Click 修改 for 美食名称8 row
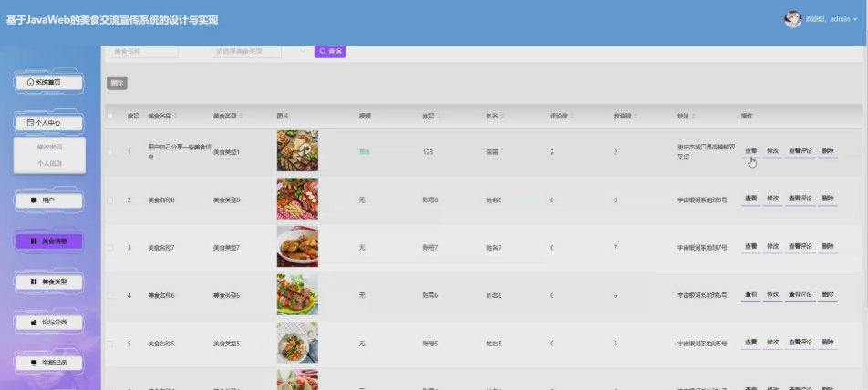The width and height of the screenshot is (868, 390). [773, 199]
